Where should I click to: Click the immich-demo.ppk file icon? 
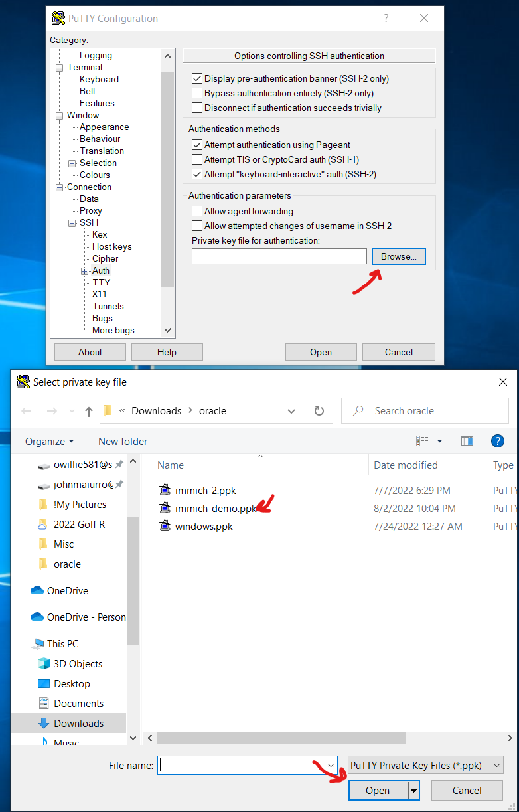tap(165, 509)
